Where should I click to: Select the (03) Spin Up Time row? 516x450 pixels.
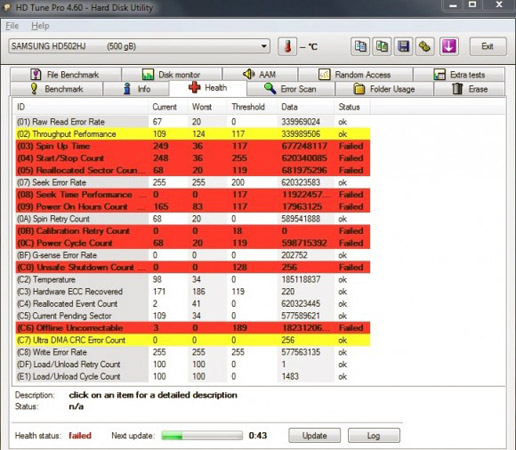tap(193, 146)
